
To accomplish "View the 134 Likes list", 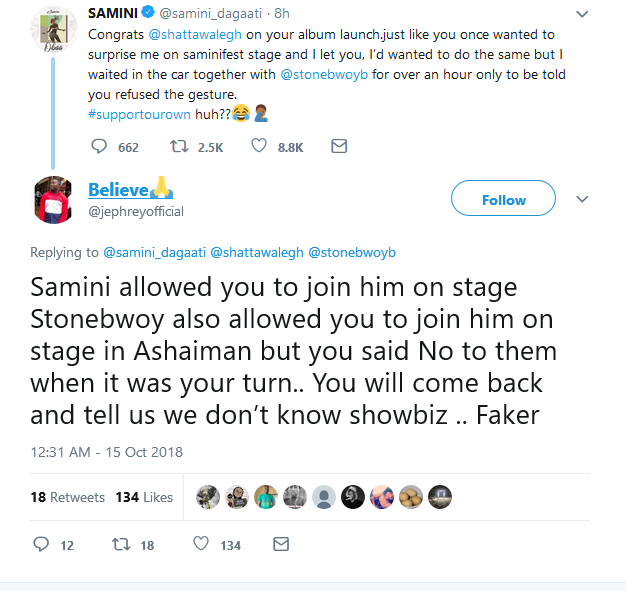I will click(x=143, y=497).
